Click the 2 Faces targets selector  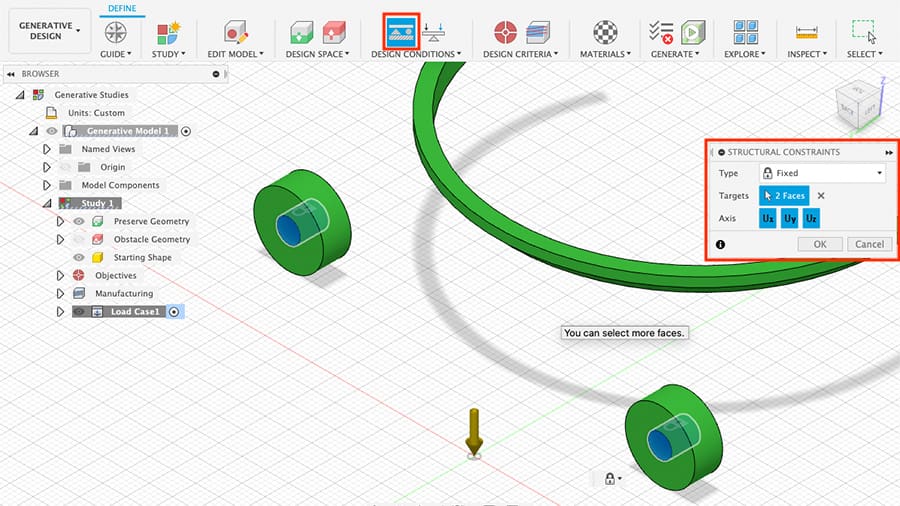click(784, 196)
